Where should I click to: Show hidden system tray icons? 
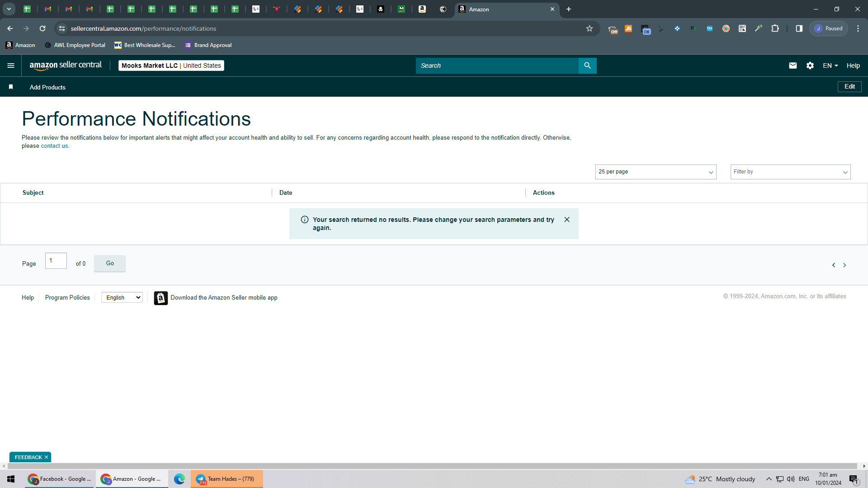click(769, 479)
